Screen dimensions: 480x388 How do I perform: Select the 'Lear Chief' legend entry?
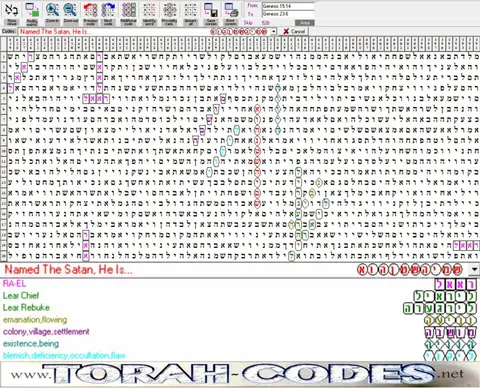click(x=21, y=296)
